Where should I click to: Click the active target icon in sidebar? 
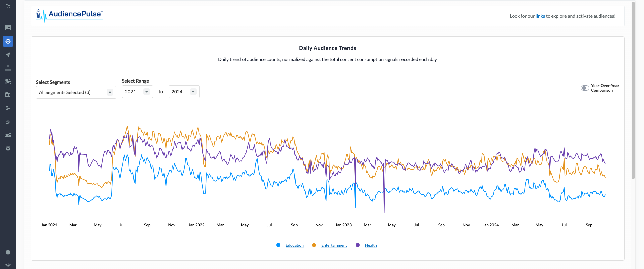pyautogui.click(x=8, y=41)
